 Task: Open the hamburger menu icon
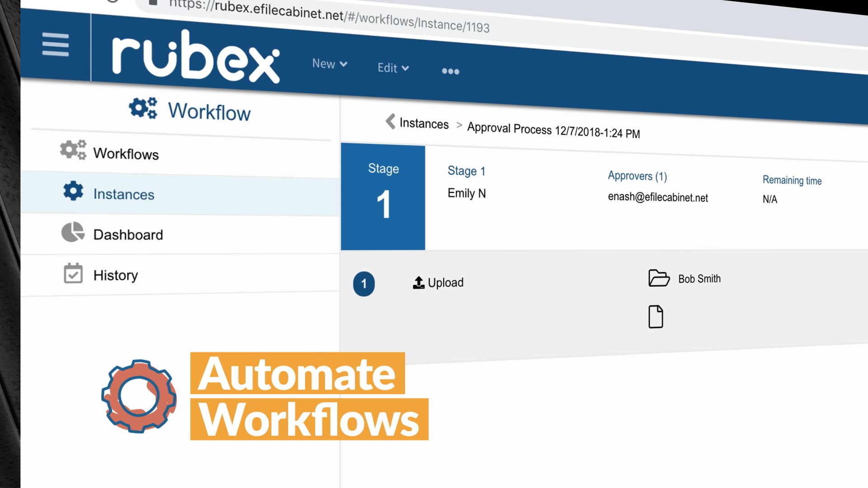(x=55, y=44)
